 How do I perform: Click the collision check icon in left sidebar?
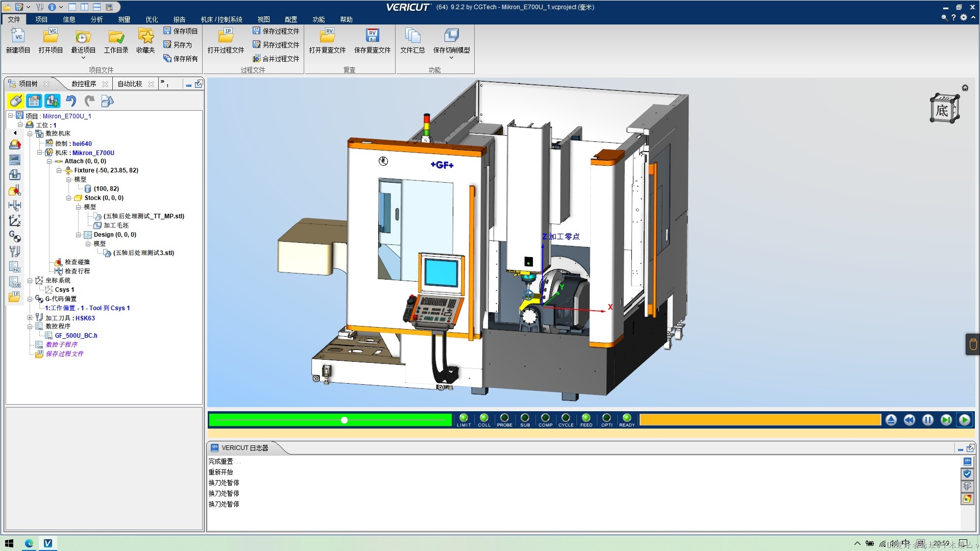click(x=15, y=191)
